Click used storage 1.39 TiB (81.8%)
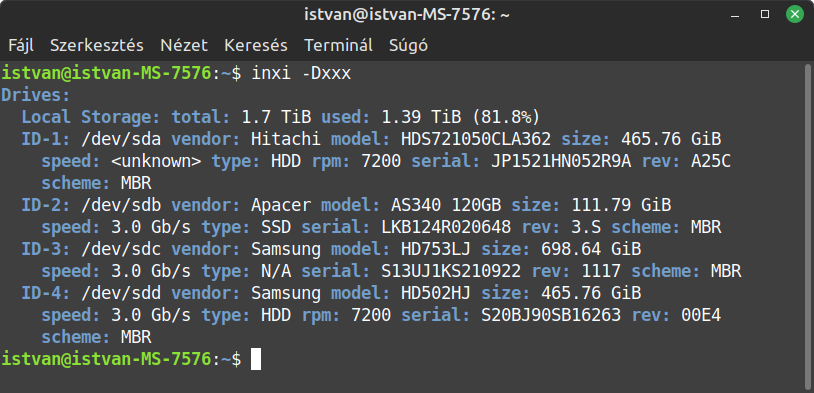This screenshot has width=814, height=393. pos(461,117)
